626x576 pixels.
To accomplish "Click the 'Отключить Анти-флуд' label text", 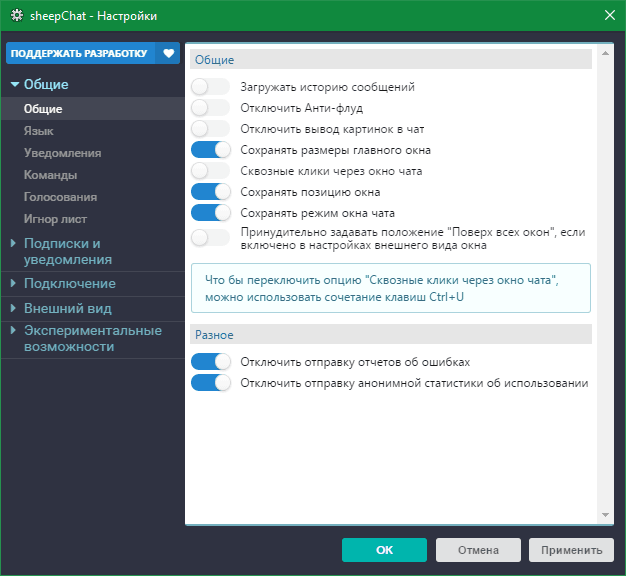I will coord(301,108).
